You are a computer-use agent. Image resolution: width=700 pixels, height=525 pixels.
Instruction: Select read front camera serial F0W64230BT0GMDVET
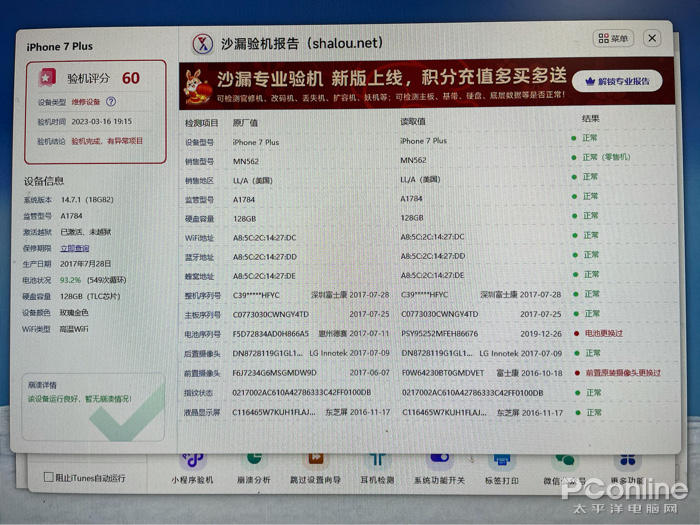click(442, 373)
